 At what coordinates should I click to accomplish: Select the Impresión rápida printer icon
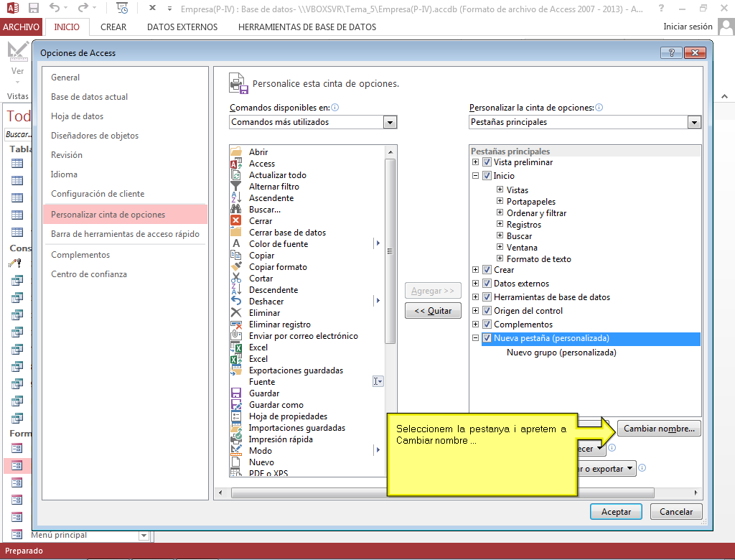click(236, 439)
